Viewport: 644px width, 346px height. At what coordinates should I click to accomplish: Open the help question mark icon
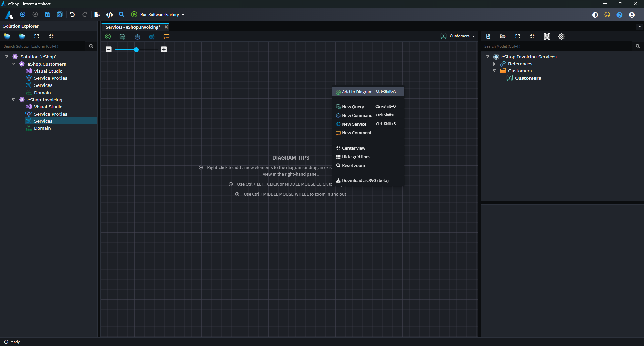click(620, 15)
